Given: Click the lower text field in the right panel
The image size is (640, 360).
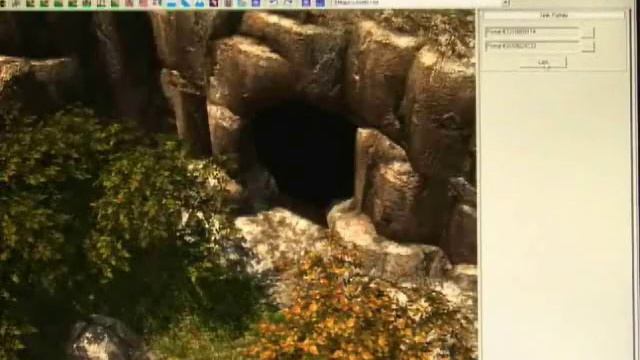Looking at the screenshot, I should [532, 46].
